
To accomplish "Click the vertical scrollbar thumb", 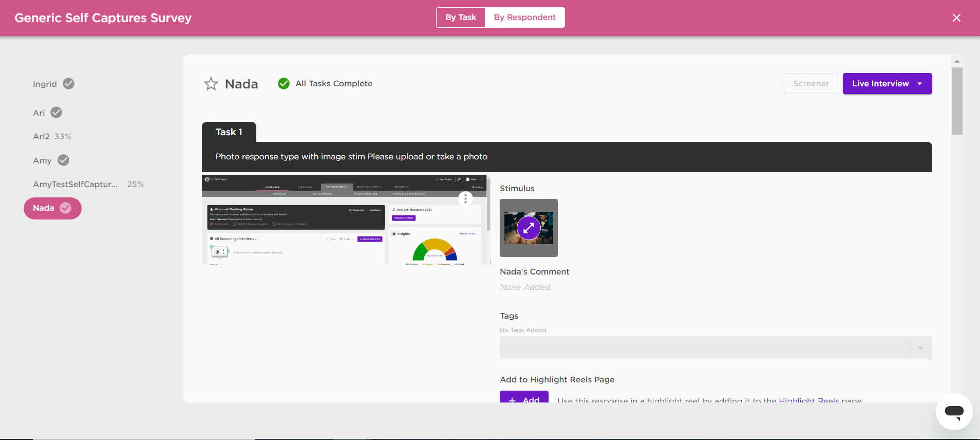I will 957,101.
